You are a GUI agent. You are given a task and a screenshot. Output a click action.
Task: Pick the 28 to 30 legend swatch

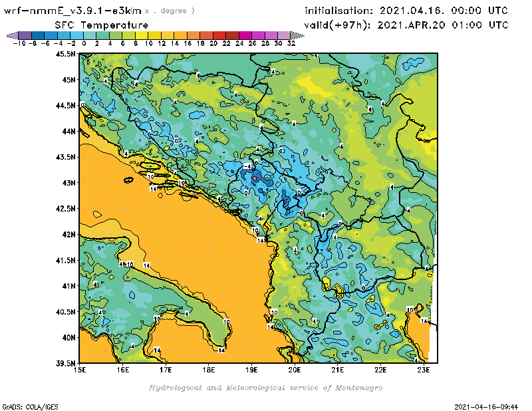coord(271,35)
